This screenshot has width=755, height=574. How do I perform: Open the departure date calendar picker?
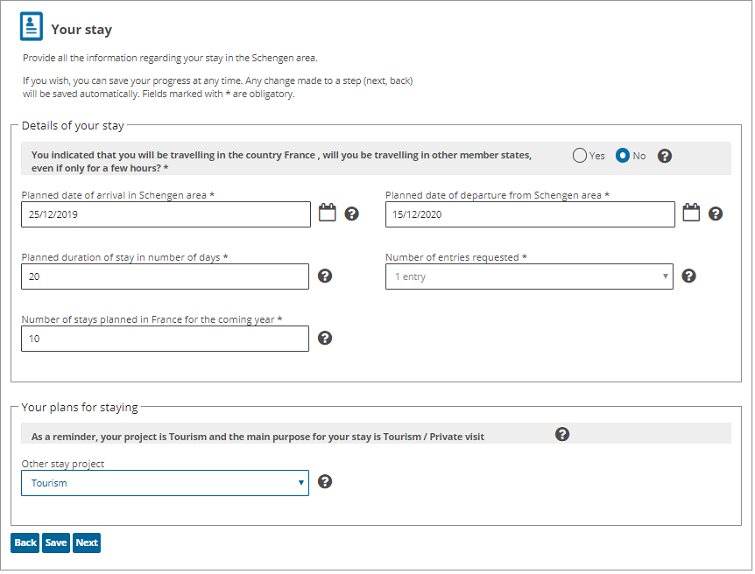691,213
